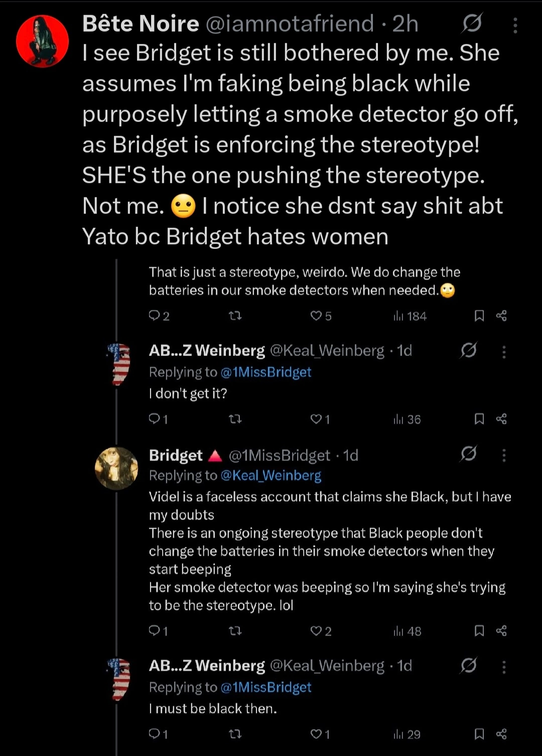
Task: Repost the "I don't get it?" reply
Action: [x=235, y=419]
